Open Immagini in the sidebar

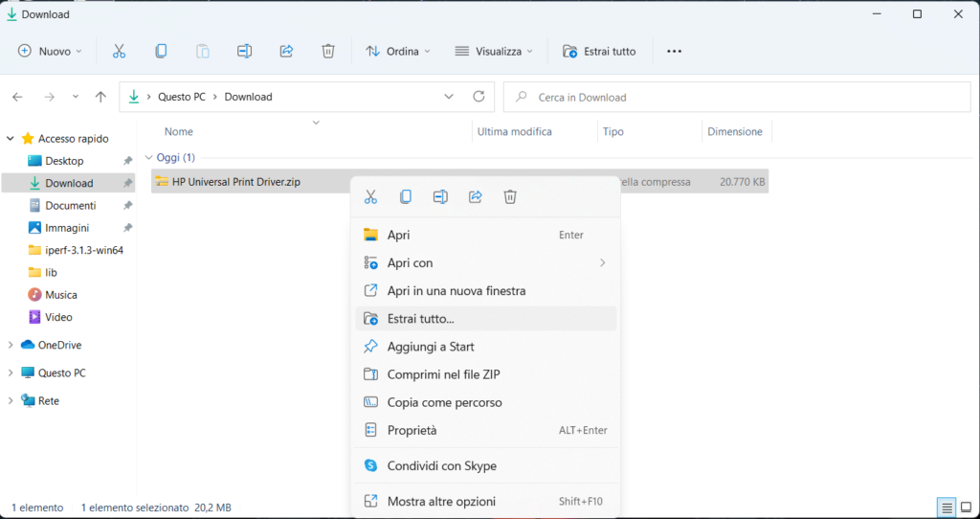click(x=68, y=228)
